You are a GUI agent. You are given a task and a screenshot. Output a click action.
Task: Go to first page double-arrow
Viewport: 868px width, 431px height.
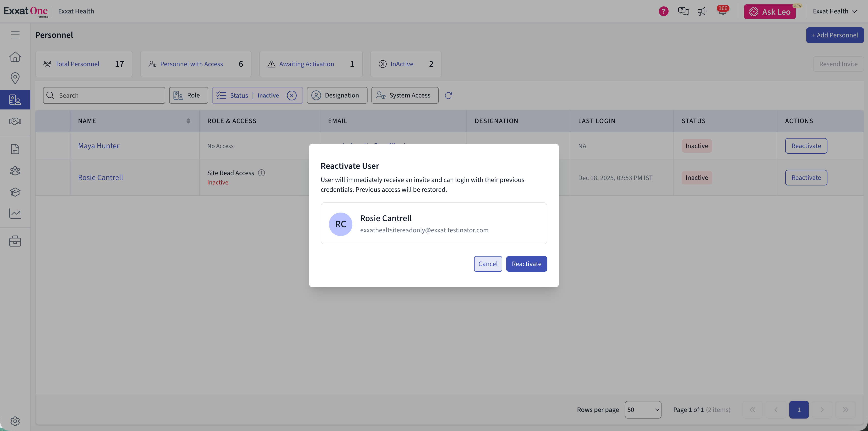tap(752, 410)
